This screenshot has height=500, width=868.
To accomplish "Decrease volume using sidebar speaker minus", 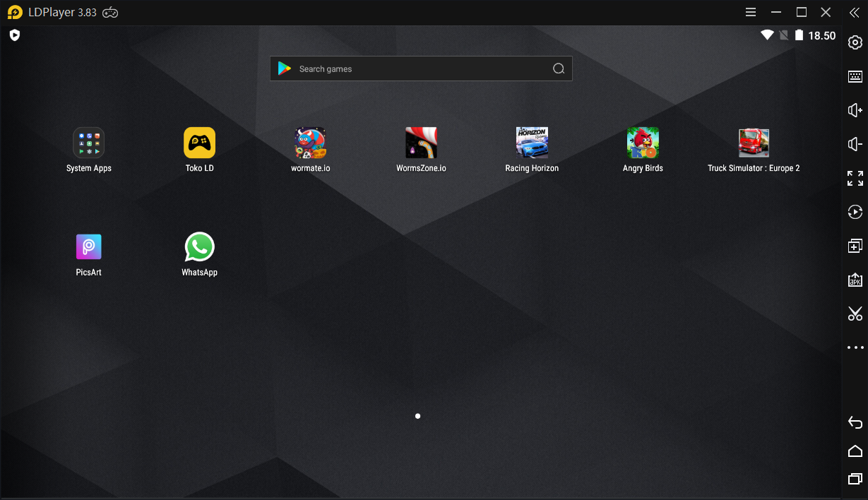I will tap(855, 144).
